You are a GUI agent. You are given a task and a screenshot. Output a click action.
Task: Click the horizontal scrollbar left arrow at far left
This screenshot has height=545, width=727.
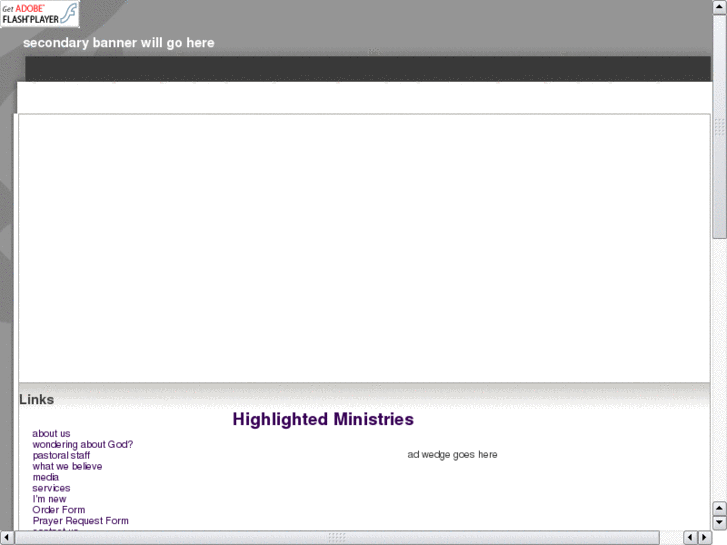click(6, 538)
